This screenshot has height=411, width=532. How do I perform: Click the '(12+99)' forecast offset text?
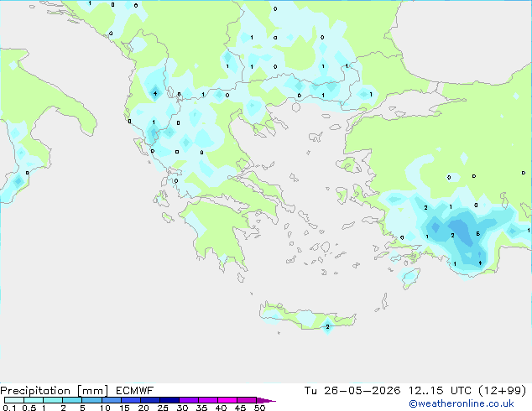pos(502,391)
